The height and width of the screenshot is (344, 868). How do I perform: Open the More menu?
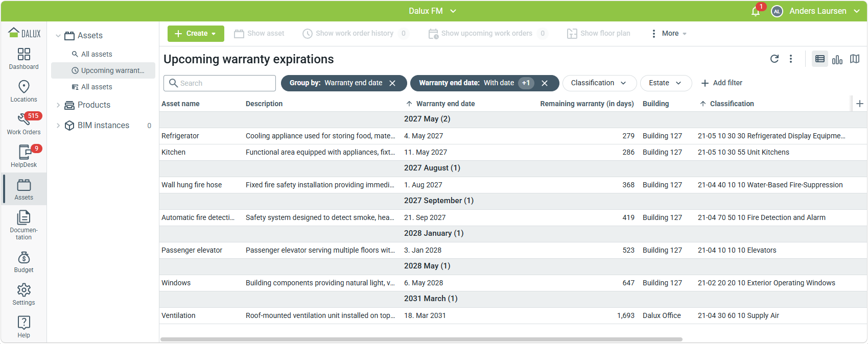(669, 34)
